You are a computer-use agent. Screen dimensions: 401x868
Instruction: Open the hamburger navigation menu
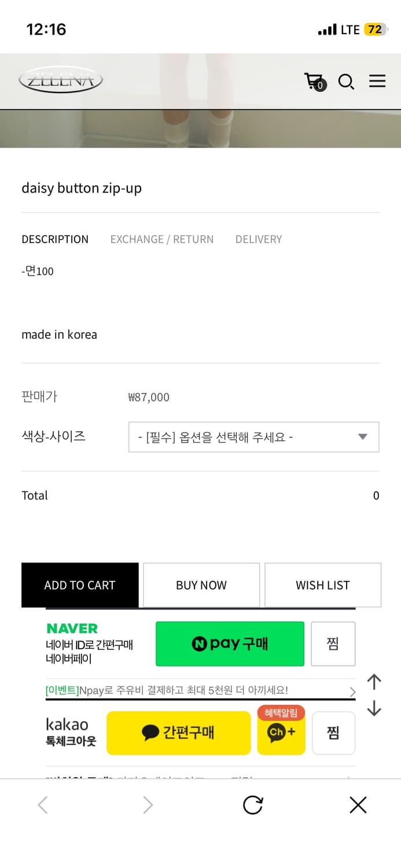pos(377,81)
